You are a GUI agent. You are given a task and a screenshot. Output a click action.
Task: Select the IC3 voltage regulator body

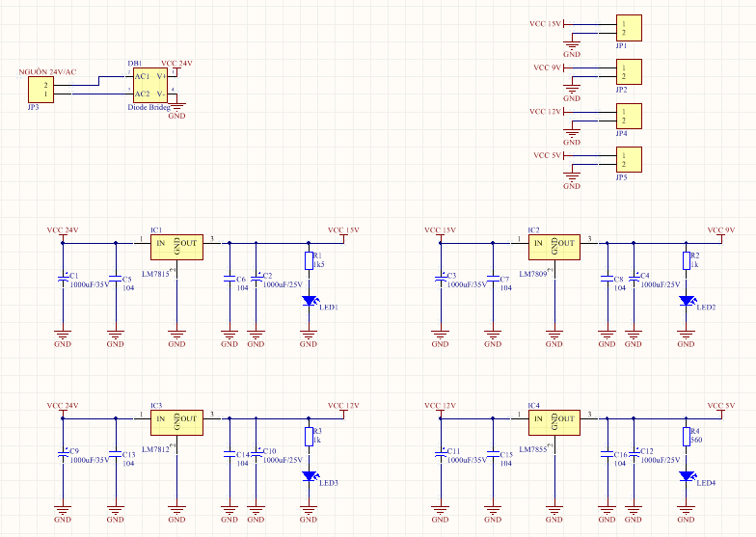(x=176, y=422)
